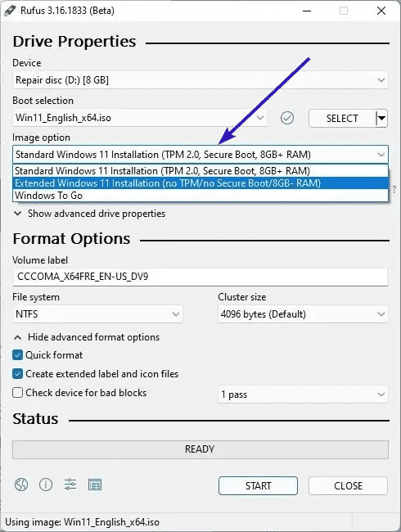
Task: Click the Volume label input field
Action: (x=200, y=277)
